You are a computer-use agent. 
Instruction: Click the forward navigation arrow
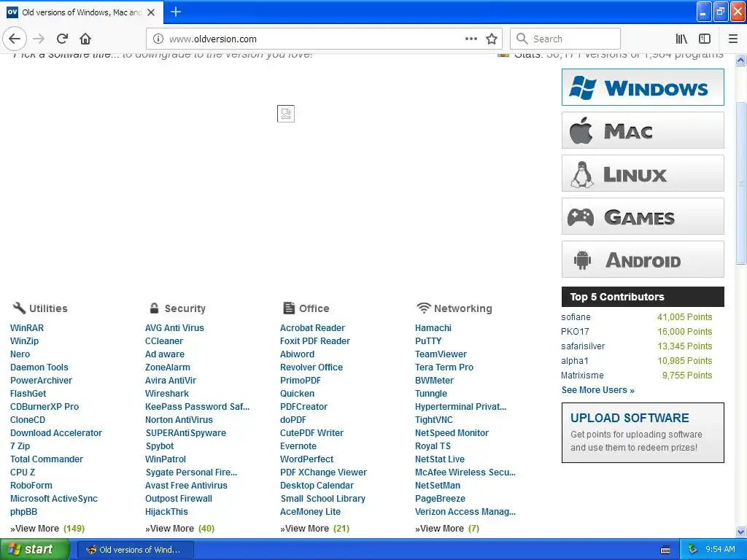point(39,39)
